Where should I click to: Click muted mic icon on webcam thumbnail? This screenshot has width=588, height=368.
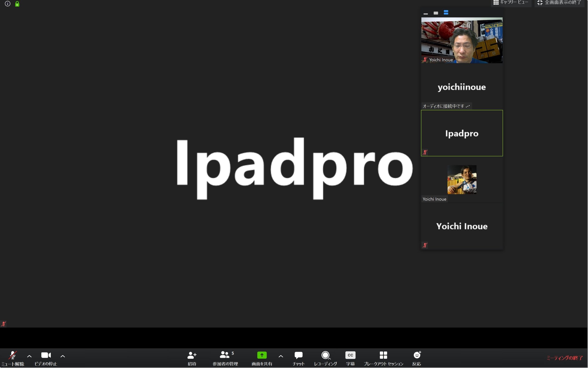click(425, 60)
